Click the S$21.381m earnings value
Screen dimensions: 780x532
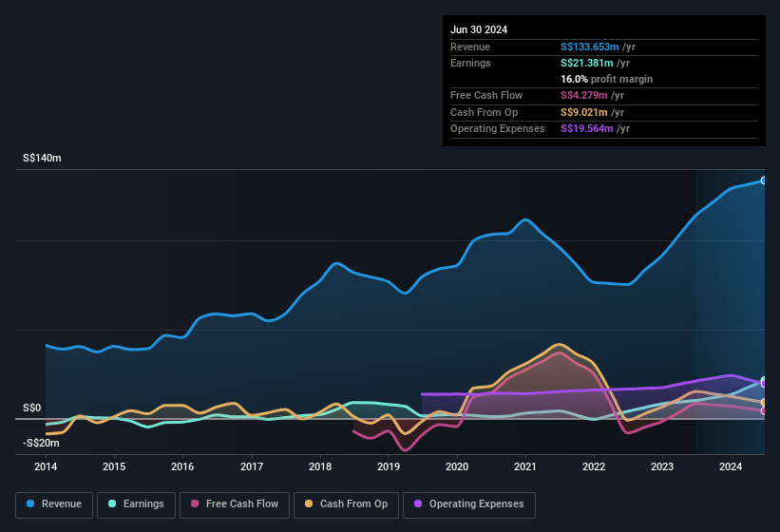(x=586, y=63)
